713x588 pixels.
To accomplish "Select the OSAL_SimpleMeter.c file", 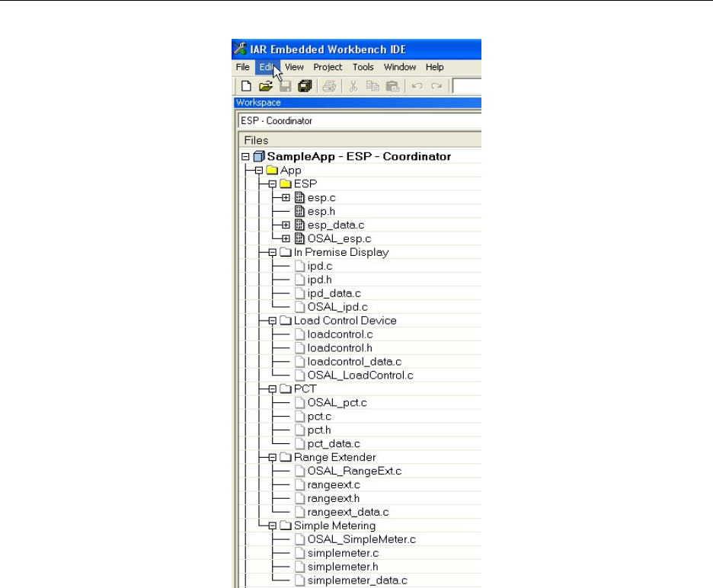I will pos(362,539).
